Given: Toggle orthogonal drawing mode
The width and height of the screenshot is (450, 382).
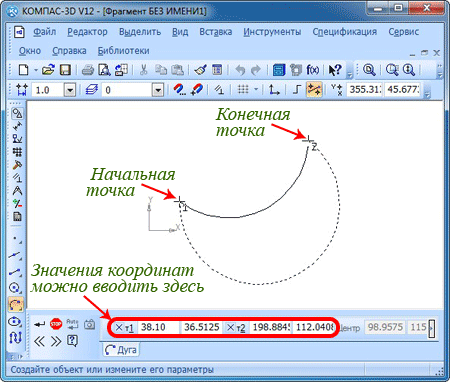Looking at the screenshot, I should (x=296, y=89).
